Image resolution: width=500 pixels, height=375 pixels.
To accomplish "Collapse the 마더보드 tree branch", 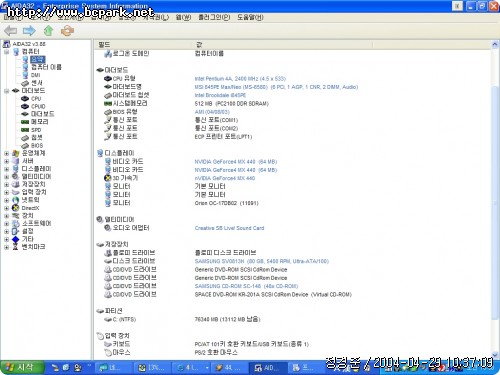I will 6,91.
